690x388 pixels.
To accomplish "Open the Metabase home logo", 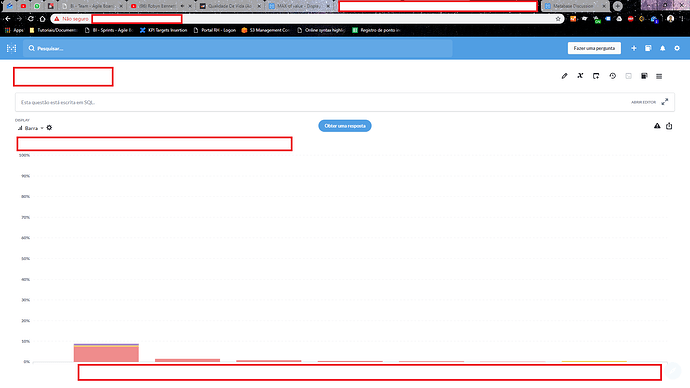I will [11, 48].
